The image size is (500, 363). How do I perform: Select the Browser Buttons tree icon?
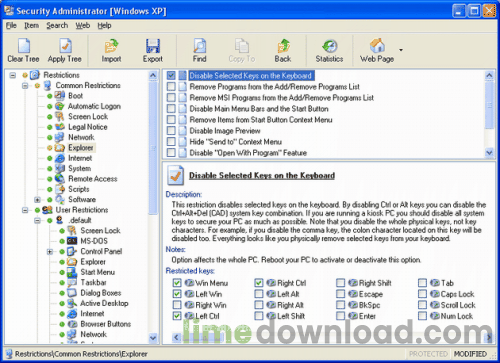[x=72, y=324]
